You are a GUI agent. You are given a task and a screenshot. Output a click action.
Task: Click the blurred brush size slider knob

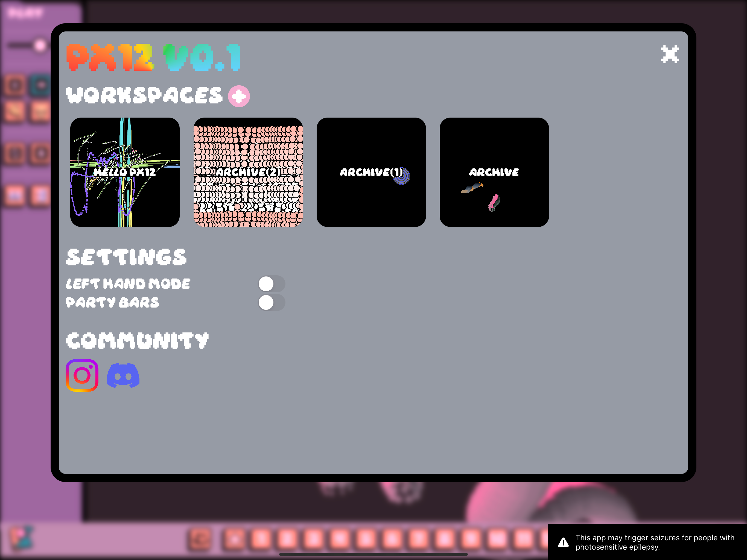40,45
